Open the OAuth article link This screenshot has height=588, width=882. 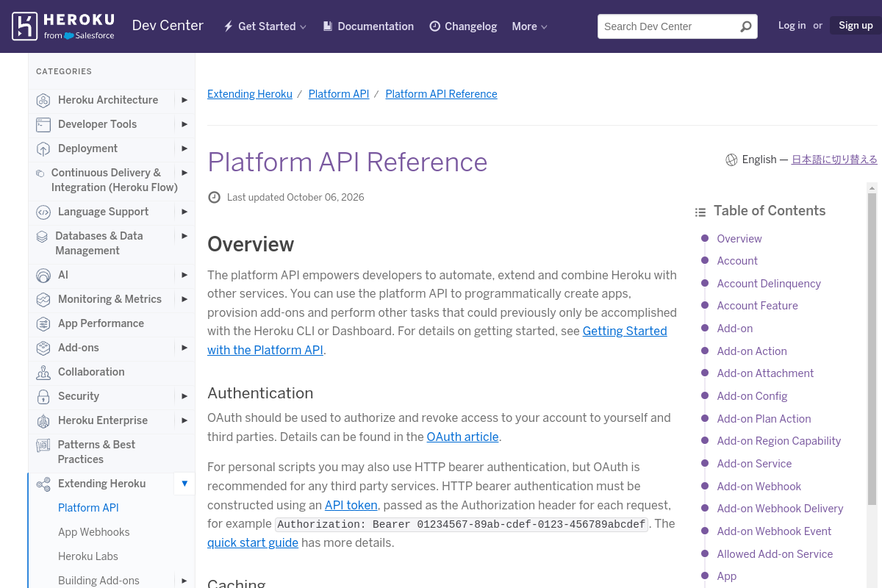point(462,437)
